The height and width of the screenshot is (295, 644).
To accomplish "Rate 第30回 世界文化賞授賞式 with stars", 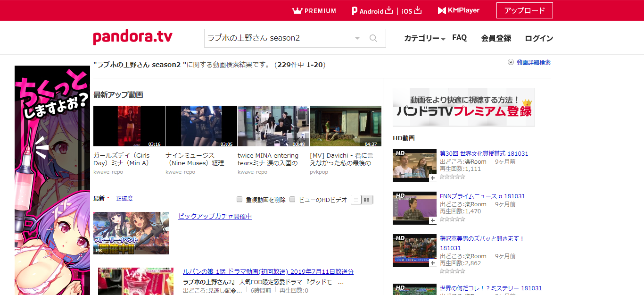I will pyautogui.click(x=453, y=177).
